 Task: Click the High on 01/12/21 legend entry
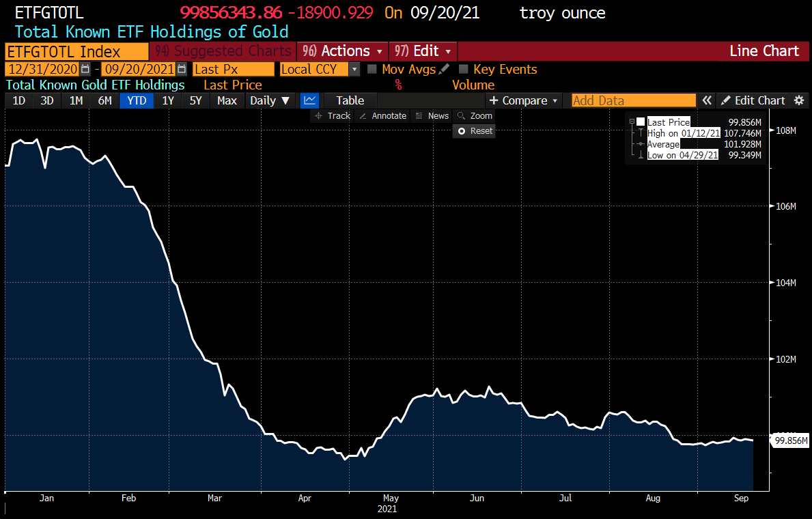(x=684, y=133)
